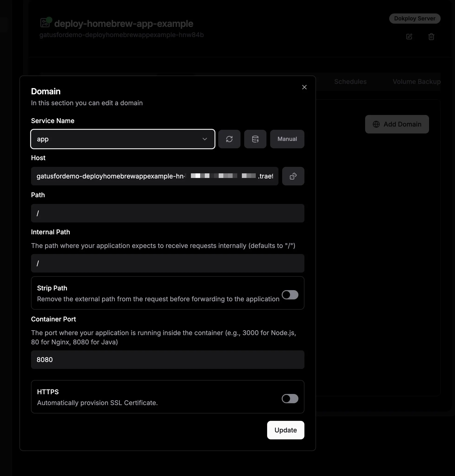The width and height of the screenshot is (455, 476).
Task: Close the Domain dialog with the X
Action: click(x=304, y=87)
